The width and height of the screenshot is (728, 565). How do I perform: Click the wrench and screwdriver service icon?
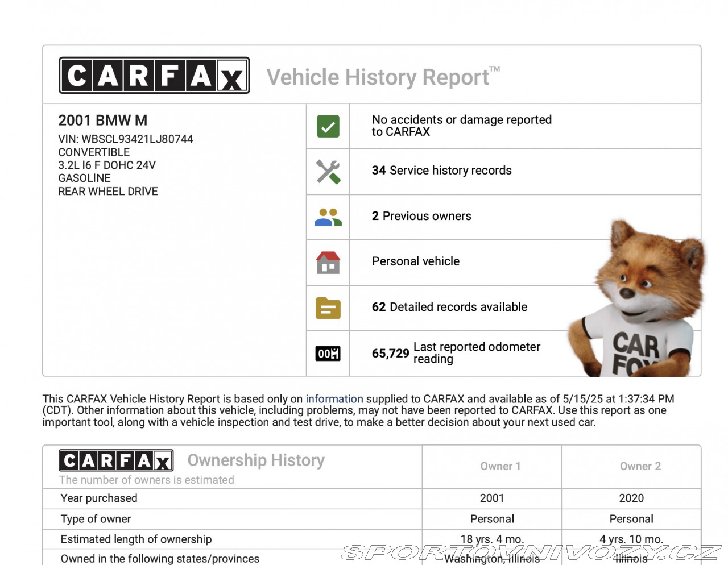click(x=328, y=172)
